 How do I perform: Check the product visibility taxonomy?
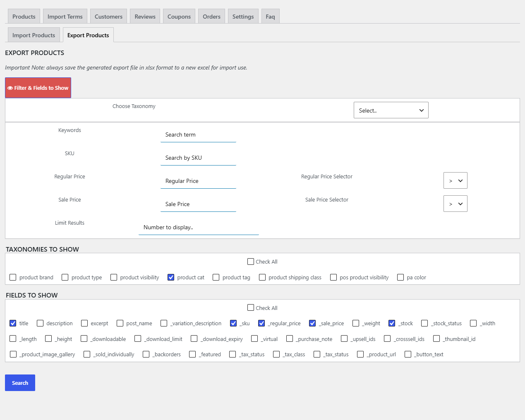tap(114, 277)
